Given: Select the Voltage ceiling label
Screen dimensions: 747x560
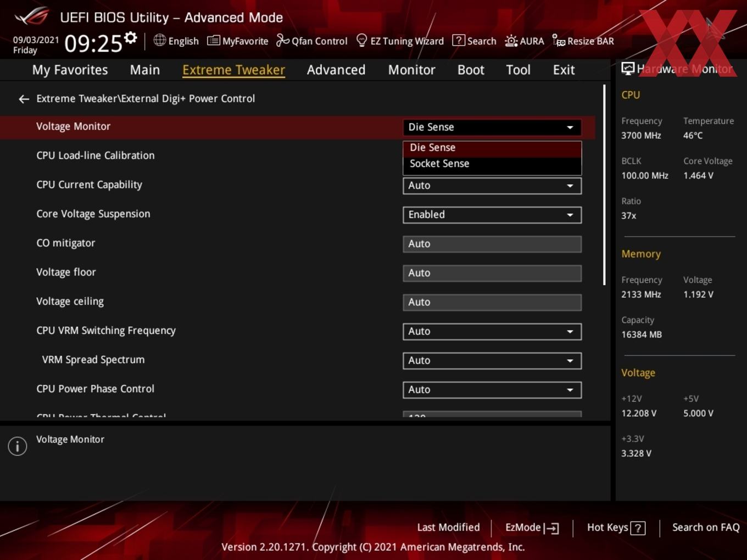Looking at the screenshot, I should (70, 301).
